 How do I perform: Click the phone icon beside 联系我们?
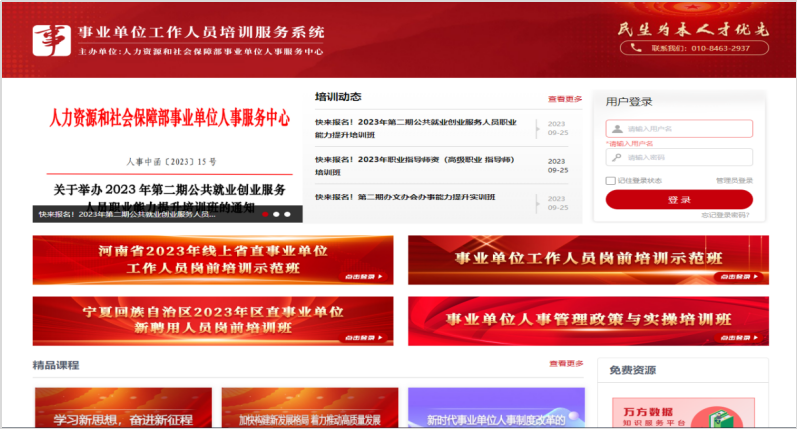[643, 48]
